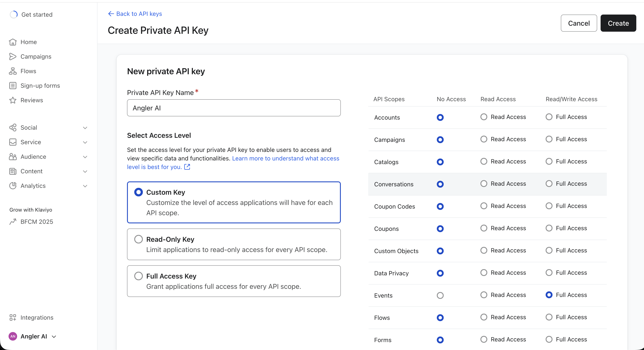The width and height of the screenshot is (644, 350).
Task: Click the Reviews star icon
Action: (13, 100)
